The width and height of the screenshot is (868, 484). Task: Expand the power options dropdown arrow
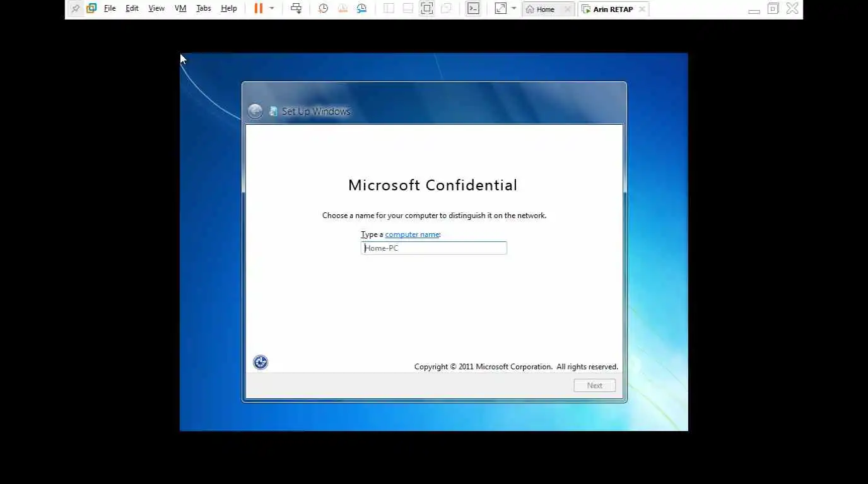(x=272, y=9)
